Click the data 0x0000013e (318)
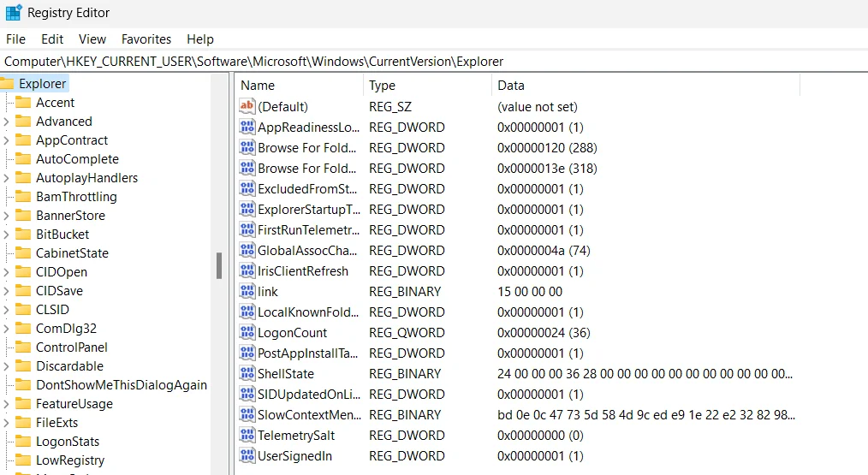This screenshot has height=475, width=868. [547, 169]
